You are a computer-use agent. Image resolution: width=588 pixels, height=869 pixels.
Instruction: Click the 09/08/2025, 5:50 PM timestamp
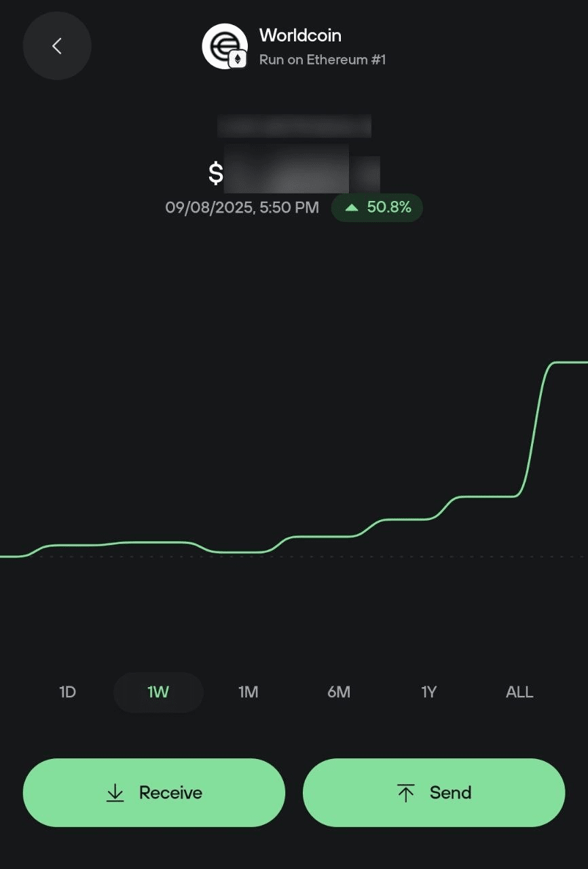[242, 208]
